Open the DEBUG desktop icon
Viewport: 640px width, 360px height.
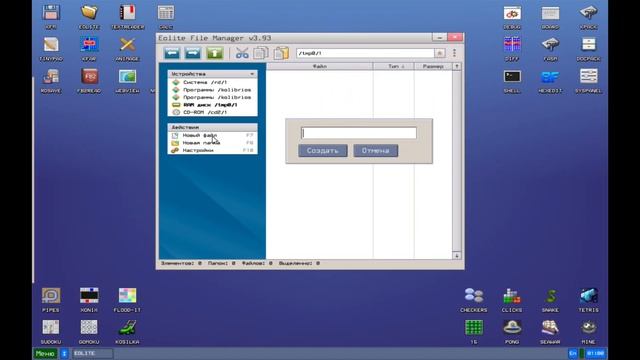512,17
